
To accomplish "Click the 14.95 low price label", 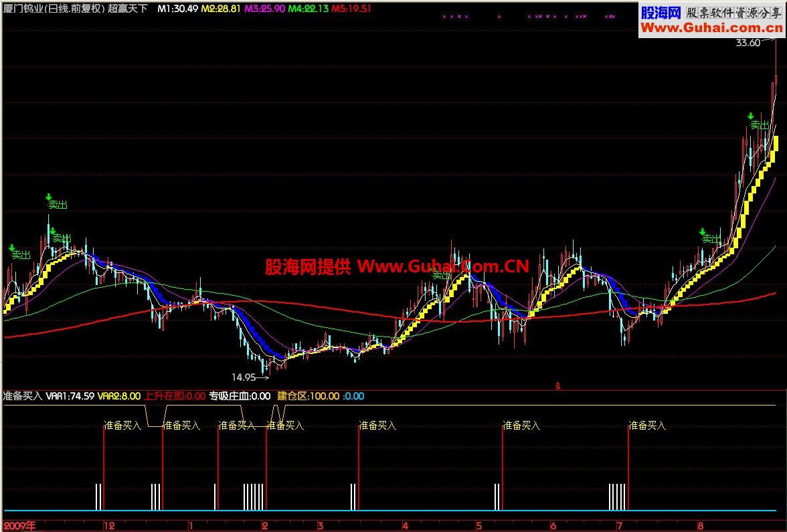I will tap(244, 377).
